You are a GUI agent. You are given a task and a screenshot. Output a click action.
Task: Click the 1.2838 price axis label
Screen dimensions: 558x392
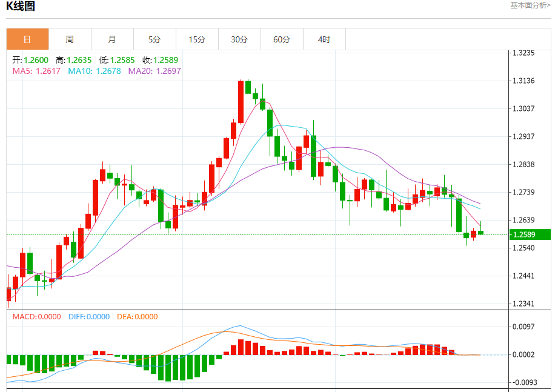click(x=523, y=164)
